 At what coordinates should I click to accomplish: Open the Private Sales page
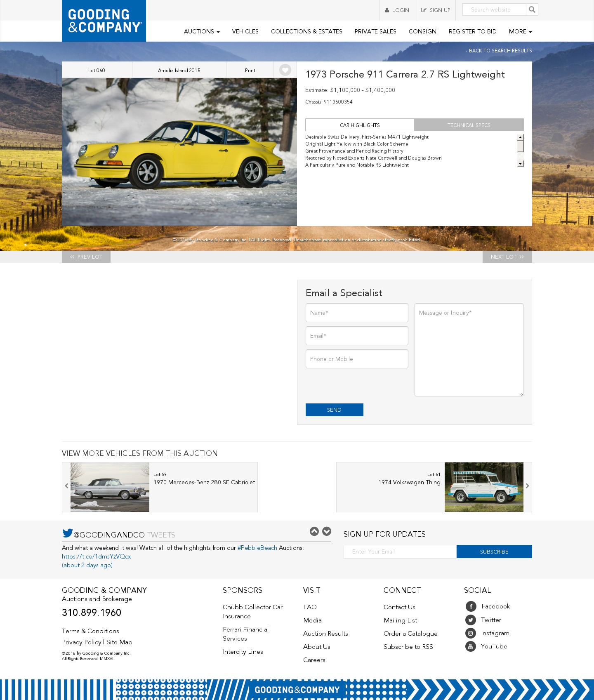[x=375, y=31]
